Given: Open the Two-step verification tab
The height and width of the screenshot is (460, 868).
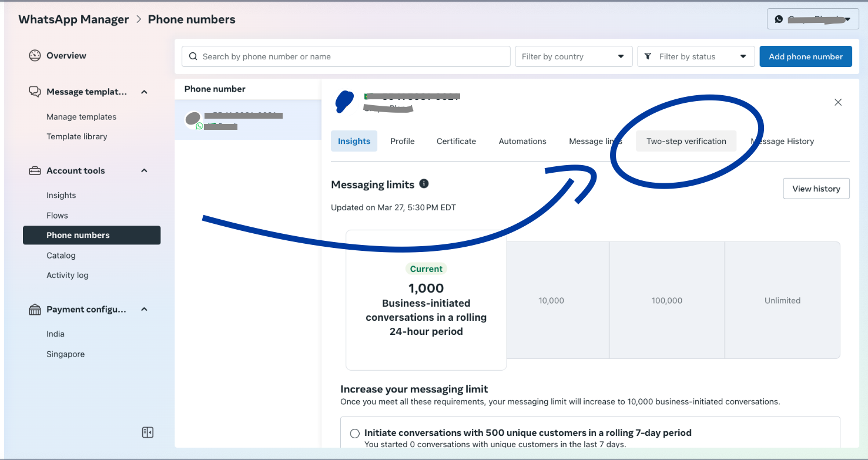Looking at the screenshot, I should [x=686, y=141].
